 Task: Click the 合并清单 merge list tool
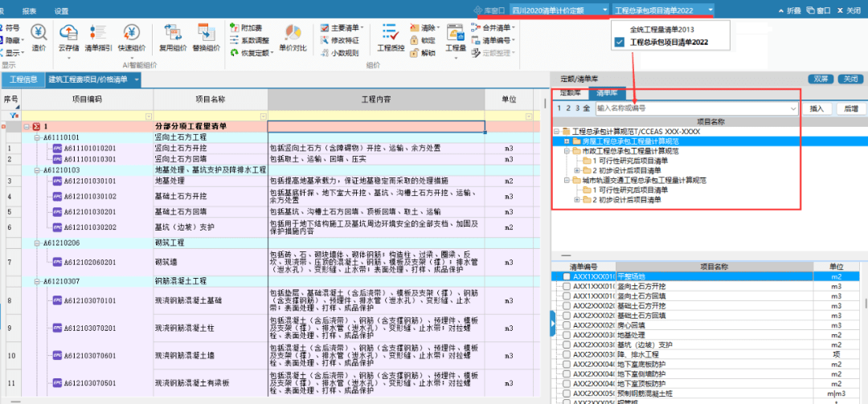point(493,27)
